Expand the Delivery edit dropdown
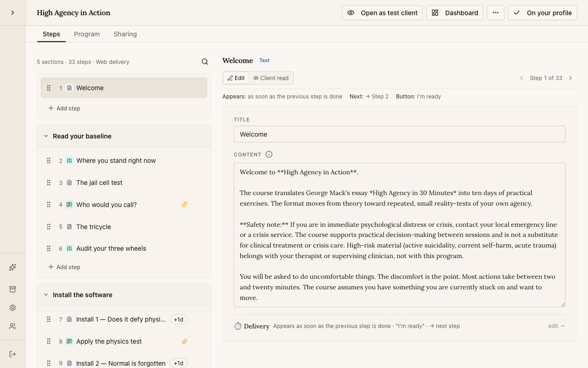This screenshot has height=368, width=588. (556, 326)
